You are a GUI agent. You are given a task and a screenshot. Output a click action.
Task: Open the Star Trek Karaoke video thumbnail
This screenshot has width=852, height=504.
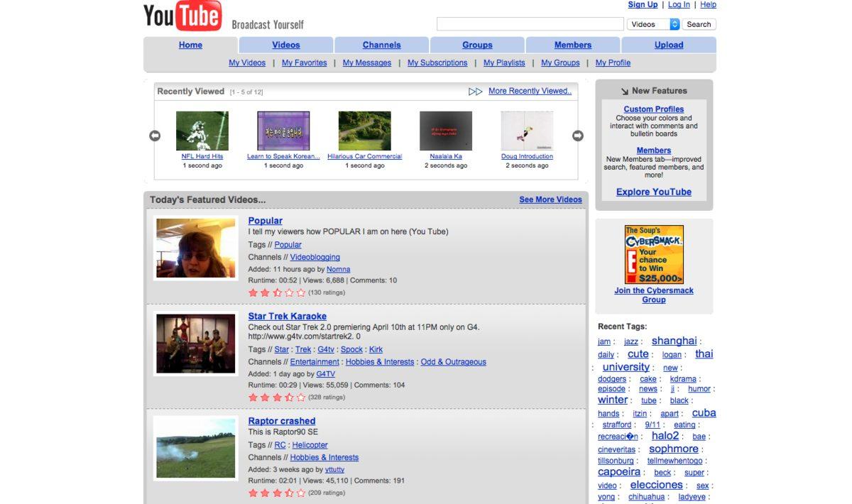click(x=195, y=344)
